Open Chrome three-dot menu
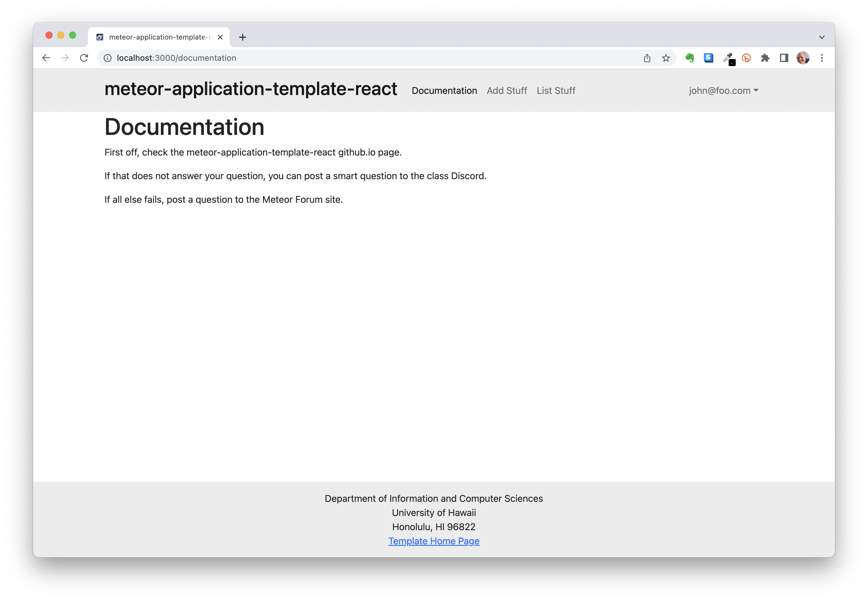 822,58
